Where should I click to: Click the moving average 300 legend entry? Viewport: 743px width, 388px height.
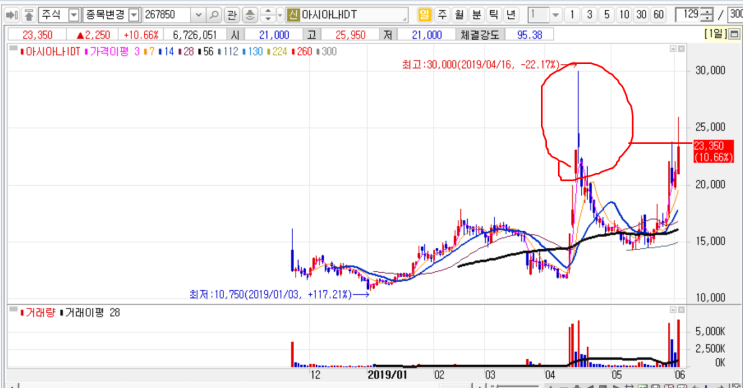[x=326, y=51]
